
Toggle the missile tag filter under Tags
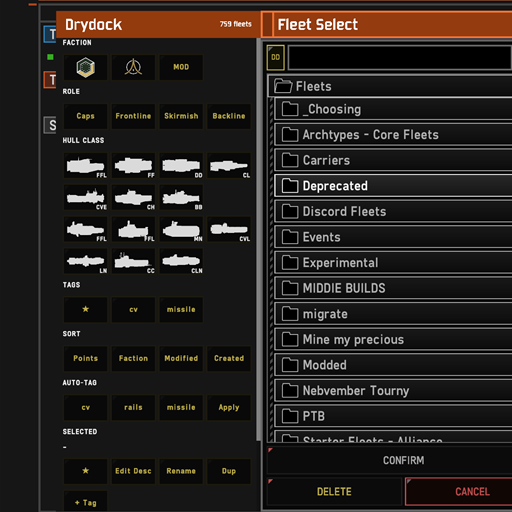click(x=181, y=309)
